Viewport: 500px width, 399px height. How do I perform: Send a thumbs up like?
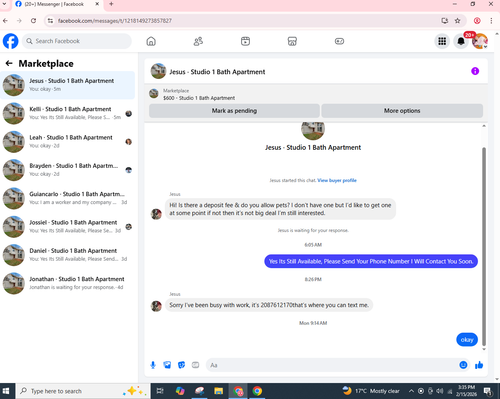[479, 365]
